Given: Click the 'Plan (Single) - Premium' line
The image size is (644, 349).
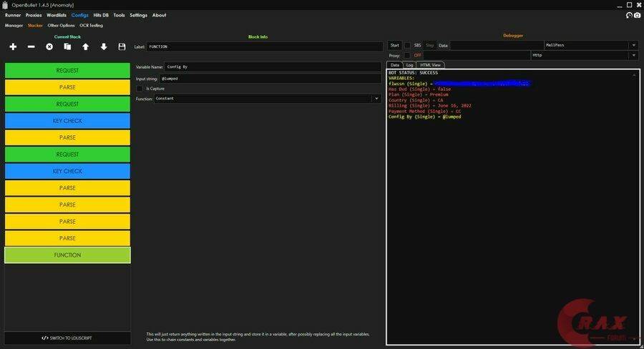Looking at the screenshot, I should point(418,94).
